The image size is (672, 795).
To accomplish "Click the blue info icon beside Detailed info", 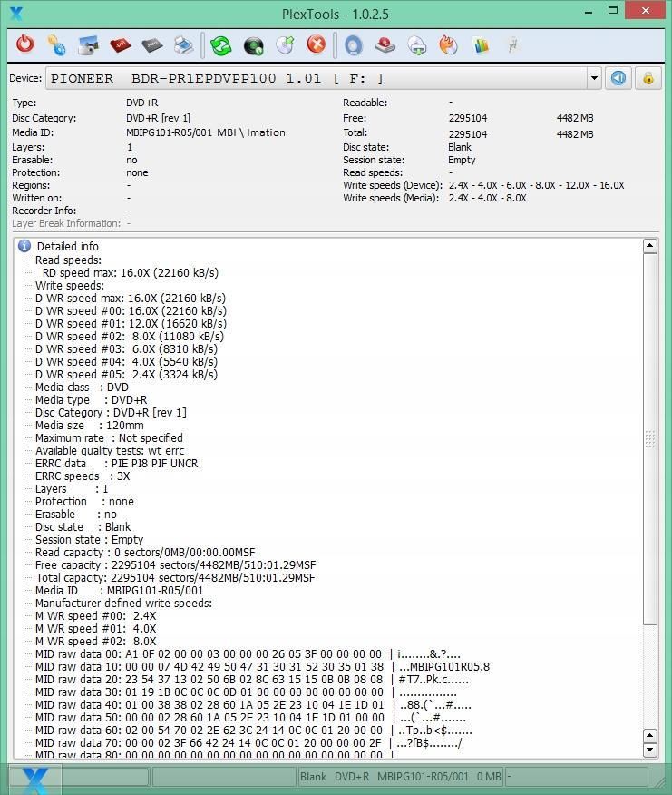I will click(x=24, y=246).
